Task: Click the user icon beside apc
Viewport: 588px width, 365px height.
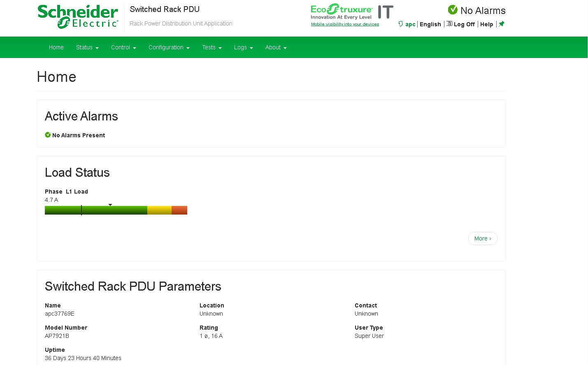Action: (401, 24)
